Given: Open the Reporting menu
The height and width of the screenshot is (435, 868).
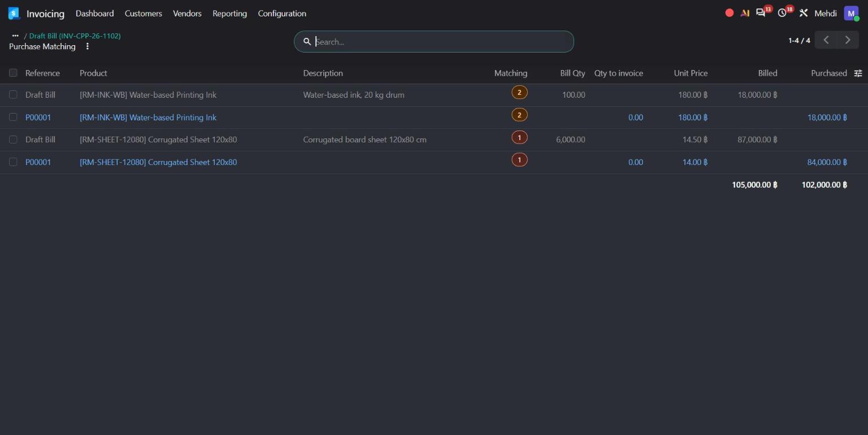Looking at the screenshot, I should pos(229,13).
